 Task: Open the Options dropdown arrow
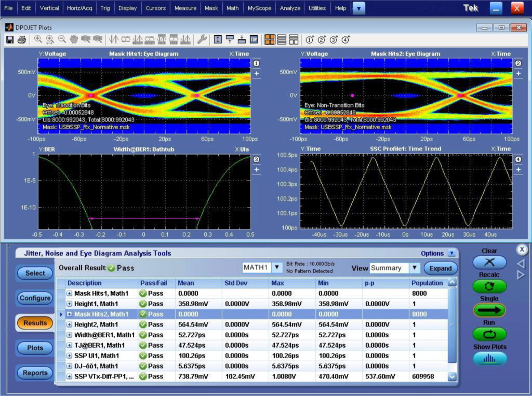point(451,253)
